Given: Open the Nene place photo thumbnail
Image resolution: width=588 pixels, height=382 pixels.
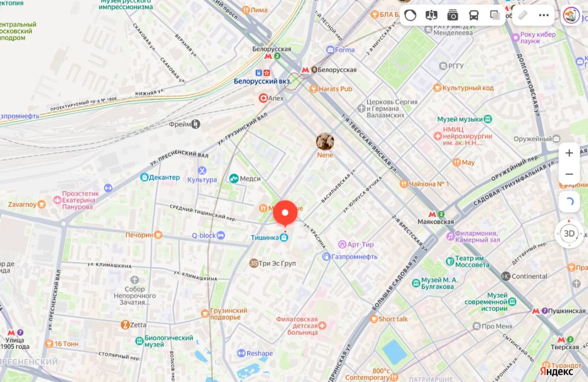Looking at the screenshot, I should [x=325, y=142].
